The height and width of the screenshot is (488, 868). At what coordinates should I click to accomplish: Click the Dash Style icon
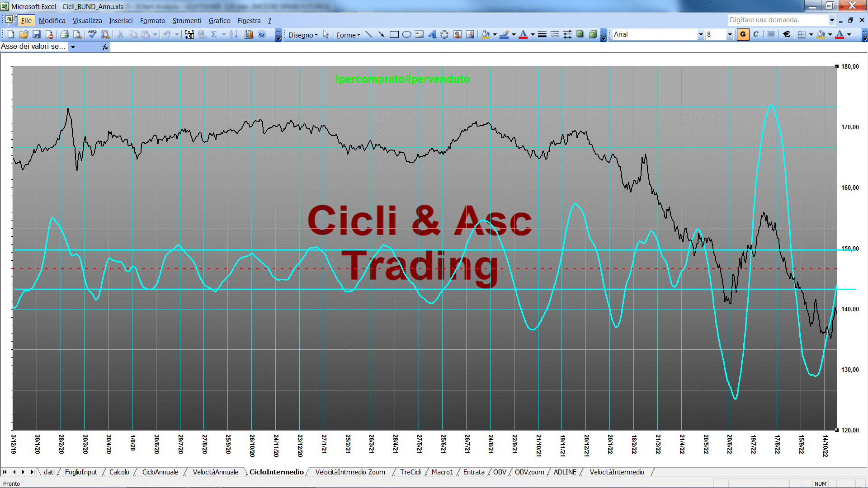555,34
